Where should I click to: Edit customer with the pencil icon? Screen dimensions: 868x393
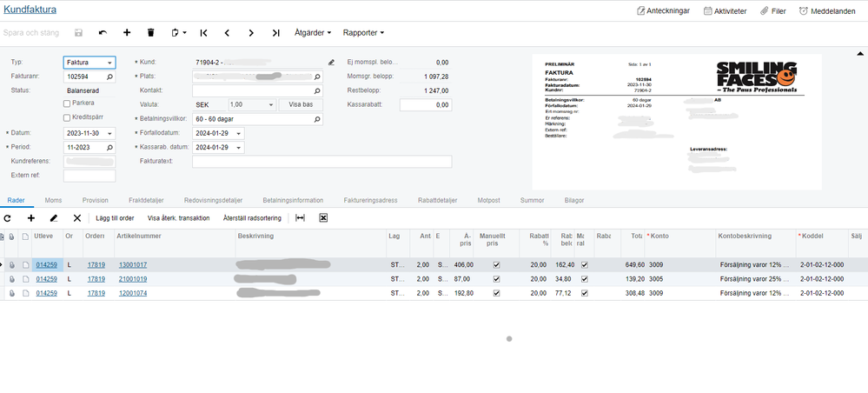pos(331,62)
